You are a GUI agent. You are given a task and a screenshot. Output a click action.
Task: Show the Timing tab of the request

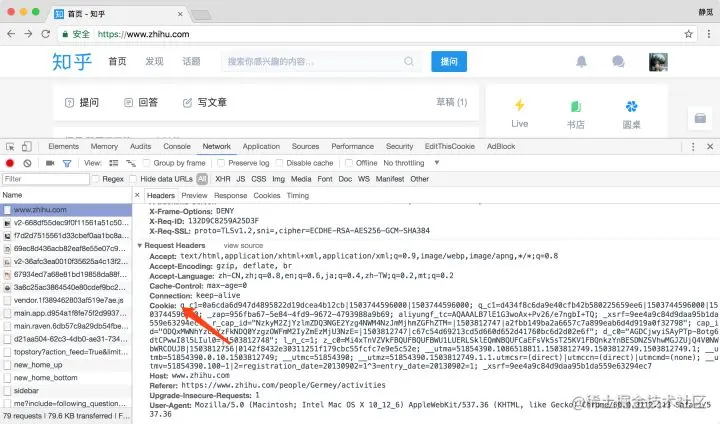298,196
